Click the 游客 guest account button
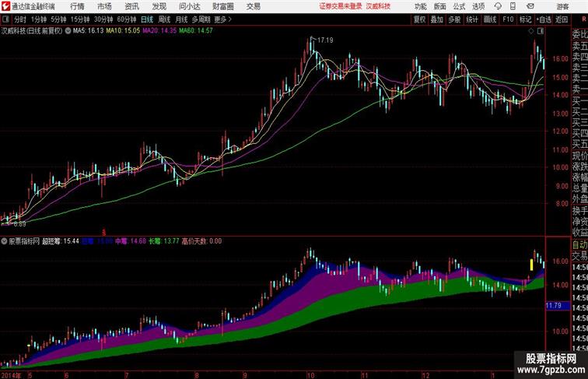Viewport: 588px width, 379px height. coord(562,6)
